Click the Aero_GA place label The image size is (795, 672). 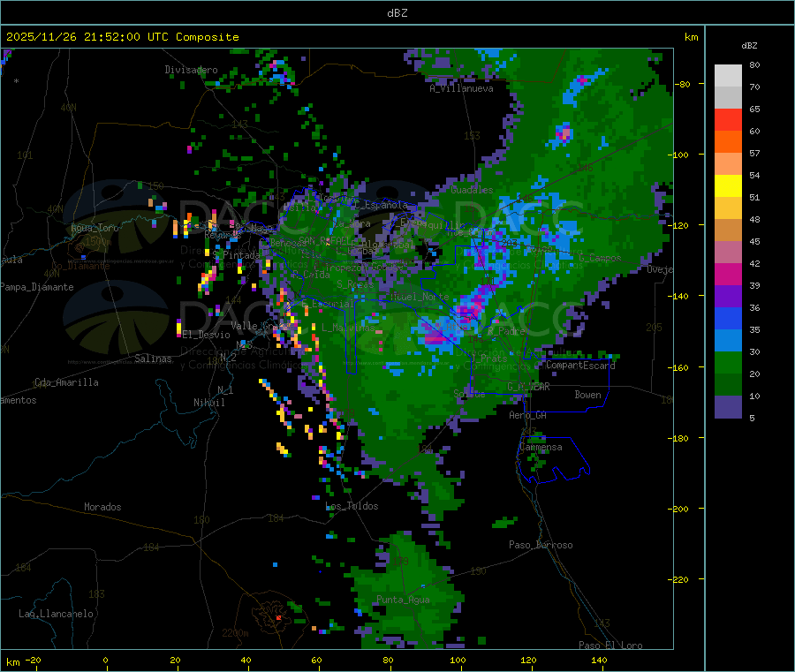[527, 415]
